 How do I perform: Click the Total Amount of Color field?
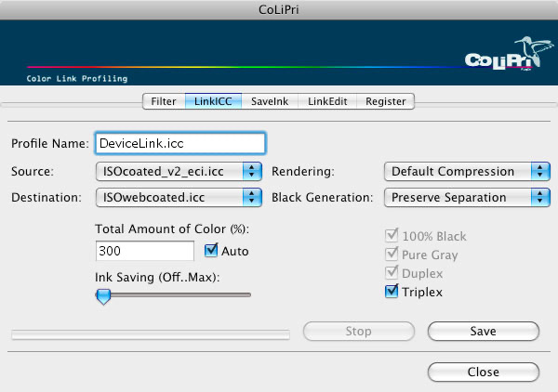click(x=145, y=251)
